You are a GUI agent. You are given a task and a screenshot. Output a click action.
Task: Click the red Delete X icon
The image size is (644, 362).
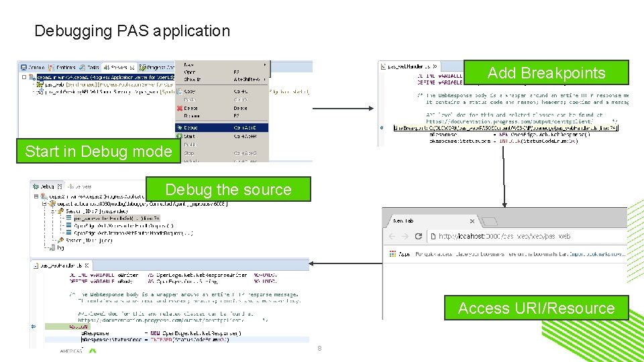[x=180, y=109]
